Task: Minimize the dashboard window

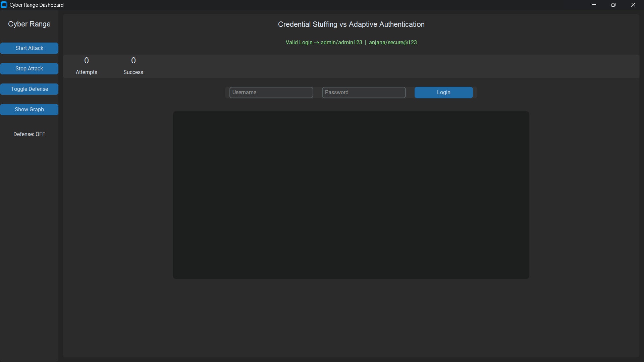Action: coord(594,5)
